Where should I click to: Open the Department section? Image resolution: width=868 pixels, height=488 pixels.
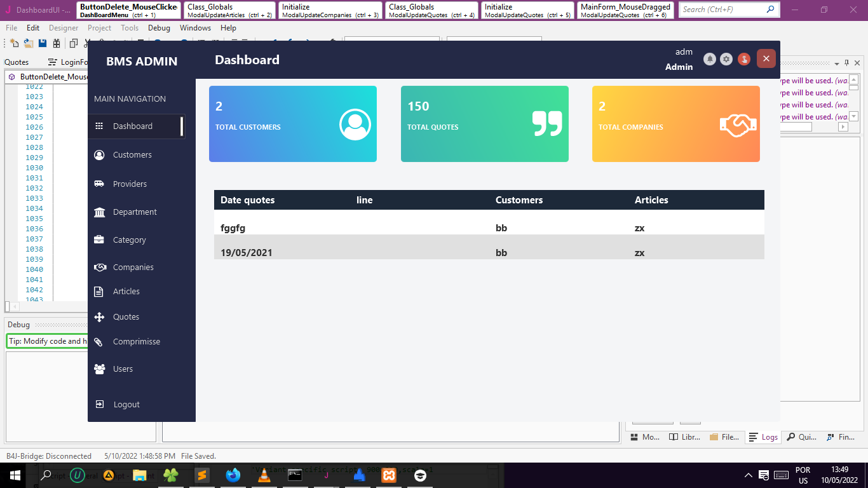click(x=135, y=212)
